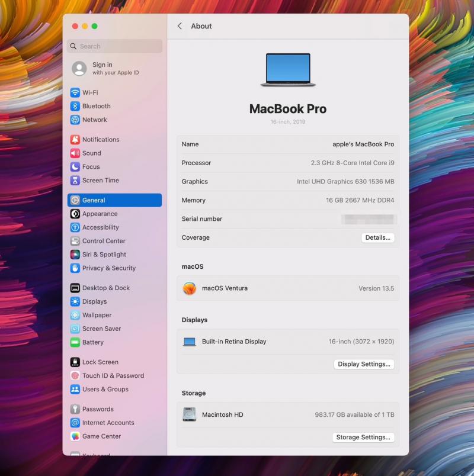Open Lock Screen icon
The height and width of the screenshot is (476, 474).
click(75, 362)
